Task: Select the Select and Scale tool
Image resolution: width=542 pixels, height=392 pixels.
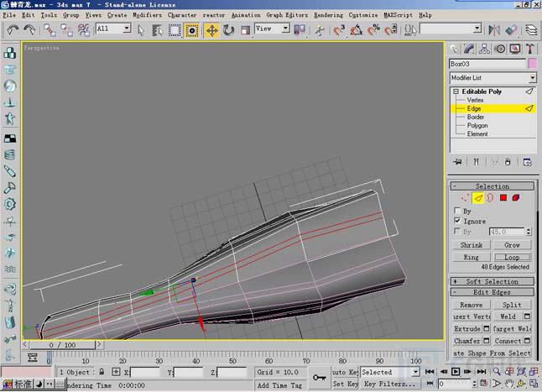Action: 245,30
